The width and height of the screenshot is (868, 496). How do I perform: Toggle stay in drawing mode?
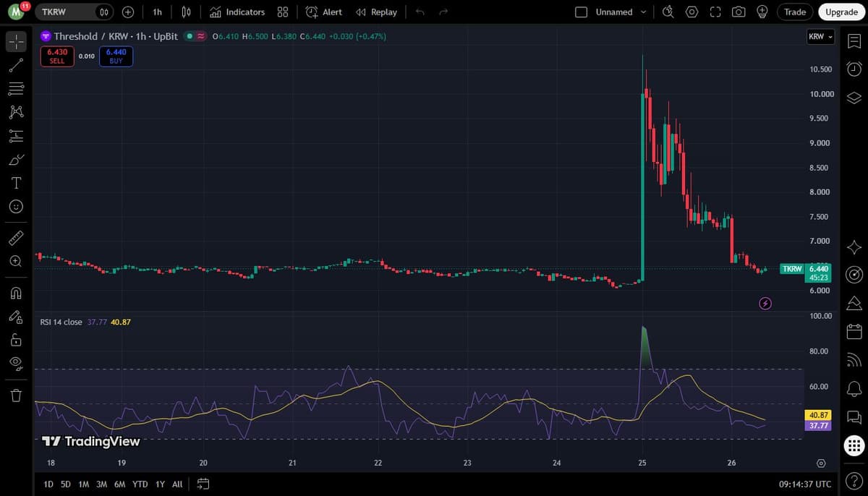(x=16, y=316)
